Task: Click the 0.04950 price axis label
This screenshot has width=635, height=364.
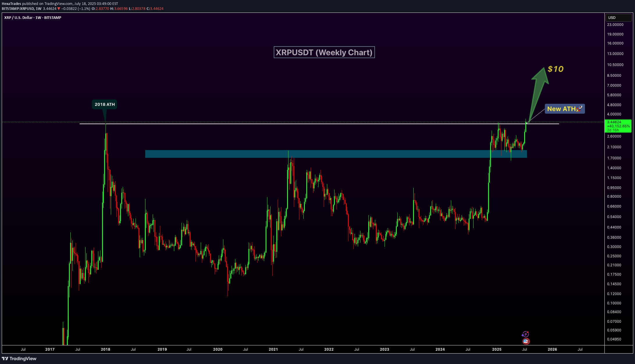Action: (x=614, y=339)
